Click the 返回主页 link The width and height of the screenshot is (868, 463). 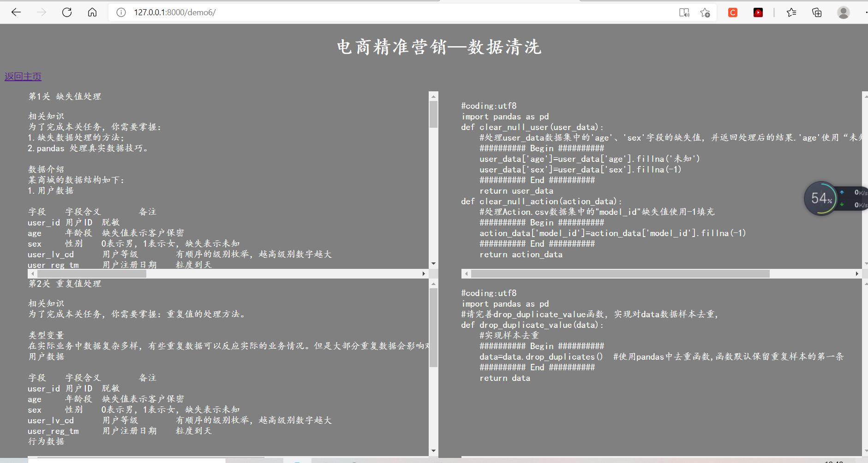tap(23, 77)
